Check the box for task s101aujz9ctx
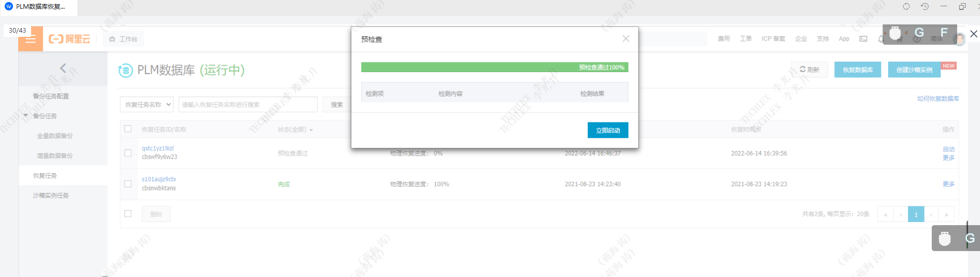 128,184
